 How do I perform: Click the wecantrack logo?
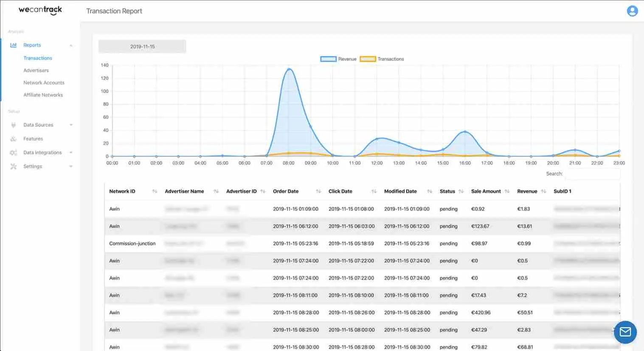39,9
